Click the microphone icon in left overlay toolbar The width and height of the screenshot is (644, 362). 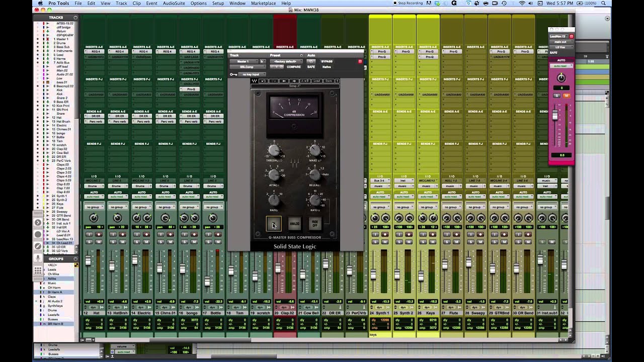point(38,258)
